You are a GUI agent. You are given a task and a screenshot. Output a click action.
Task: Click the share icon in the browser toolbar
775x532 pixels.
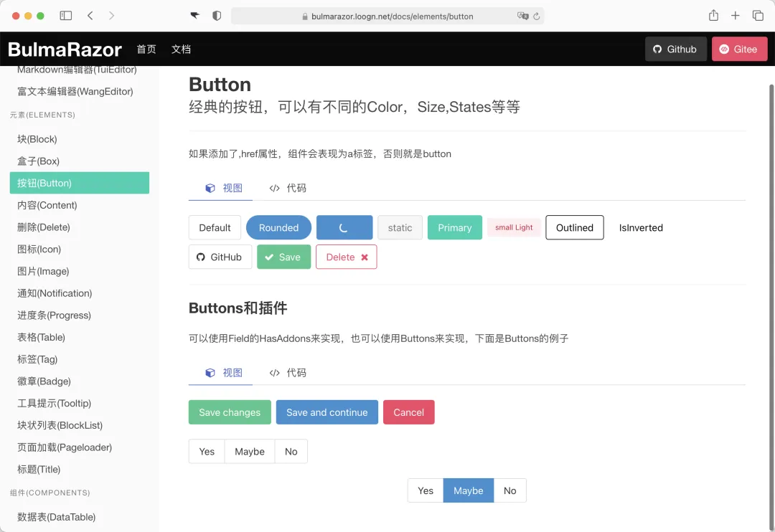pos(713,15)
